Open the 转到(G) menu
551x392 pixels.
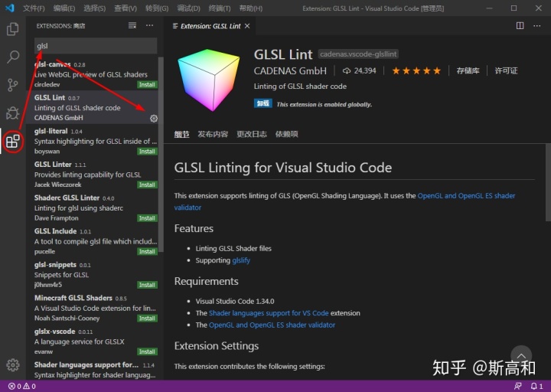click(157, 8)
